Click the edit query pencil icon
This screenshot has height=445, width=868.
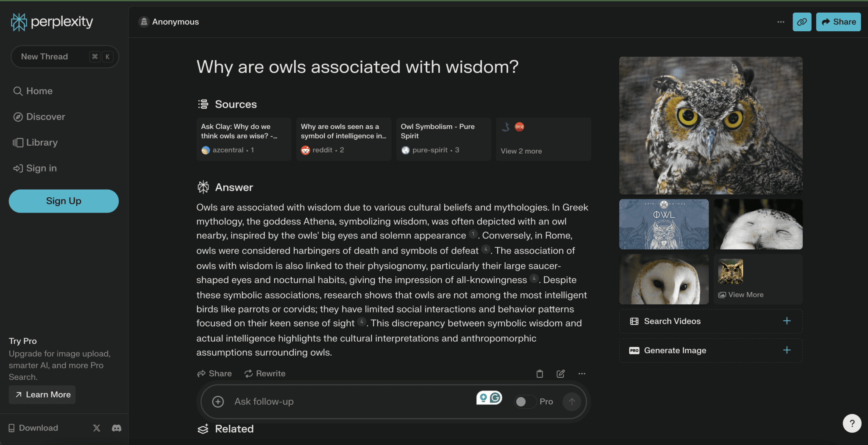tap(560, 373)
